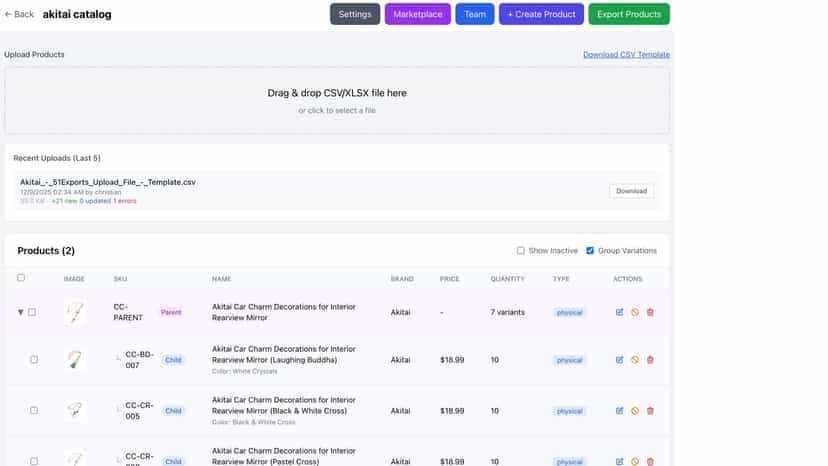This screenshot has height=466, width=828.
Task: Tick the select-all checkbox in table header
Action: click(x=21, y=277)
